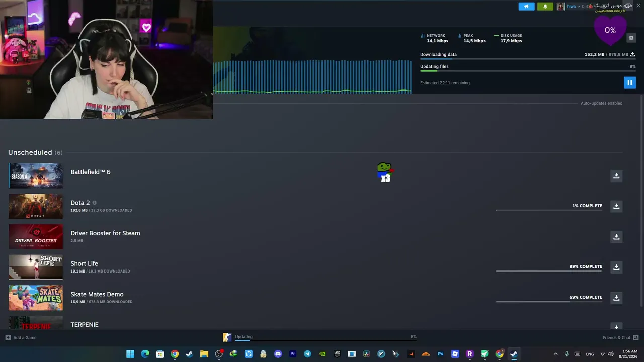The height and width of the screenshot is (362, 644).
Task: Open Adobe Premiere Pro from taskbar
Action: [x=292, y=354]
